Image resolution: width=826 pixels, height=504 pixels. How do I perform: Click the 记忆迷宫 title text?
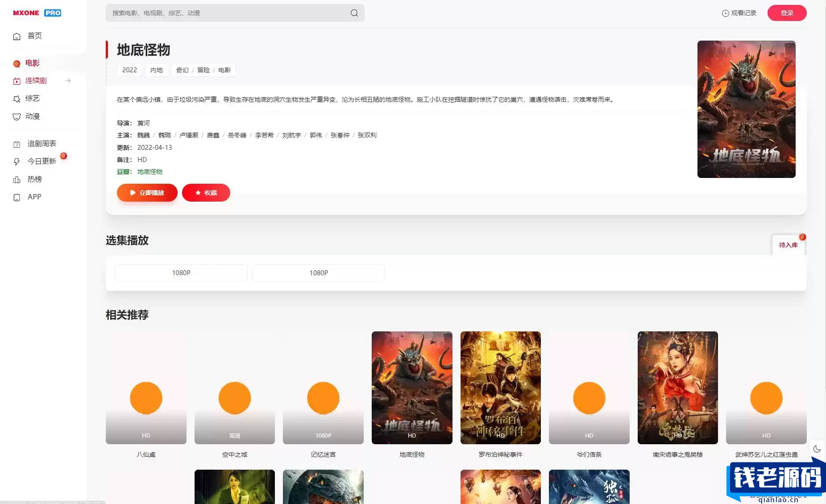point(323,454)
